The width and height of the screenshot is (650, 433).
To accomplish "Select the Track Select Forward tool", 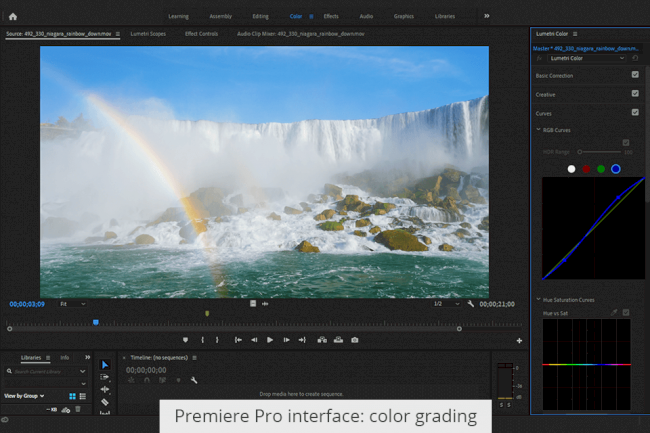I will pos(105,377).
